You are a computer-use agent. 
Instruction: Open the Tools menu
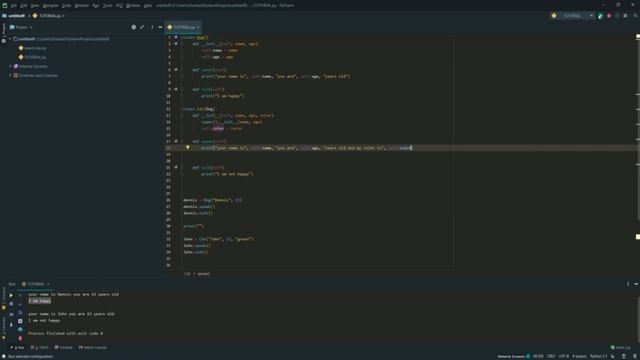108,6
